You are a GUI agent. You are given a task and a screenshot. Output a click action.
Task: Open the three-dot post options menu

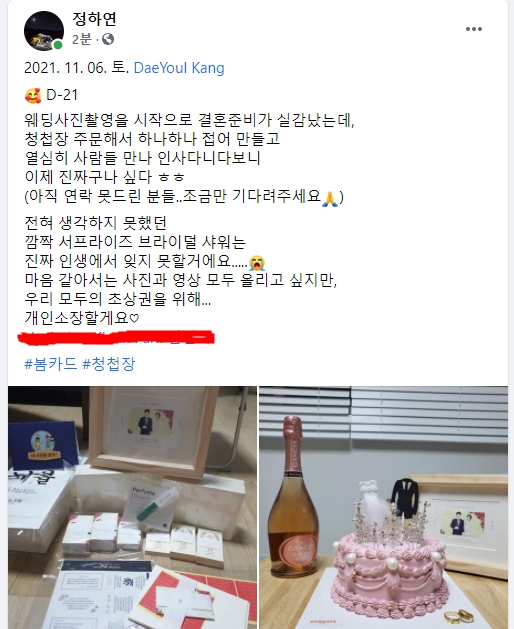[473, 29]
